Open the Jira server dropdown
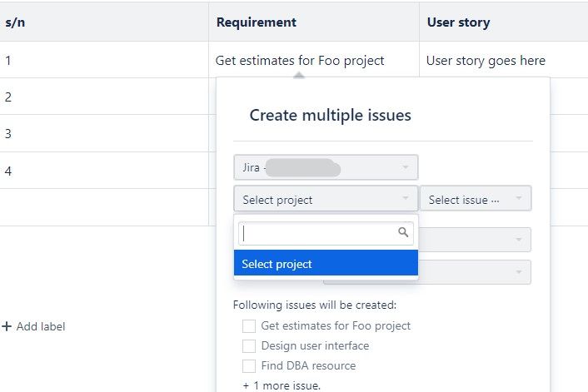The height and width of the screenshot is (392, 588). coord(326,167)
